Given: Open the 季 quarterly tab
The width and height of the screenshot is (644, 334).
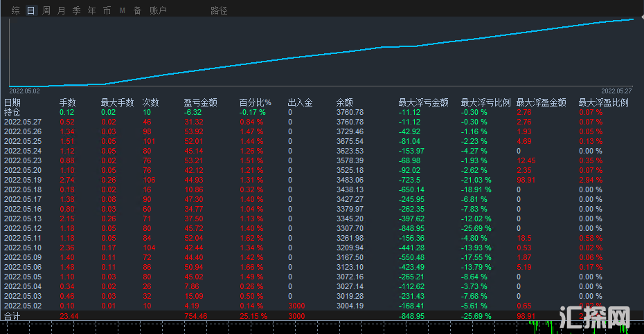Looking at the screenshot, I should (x=76, y=10).
